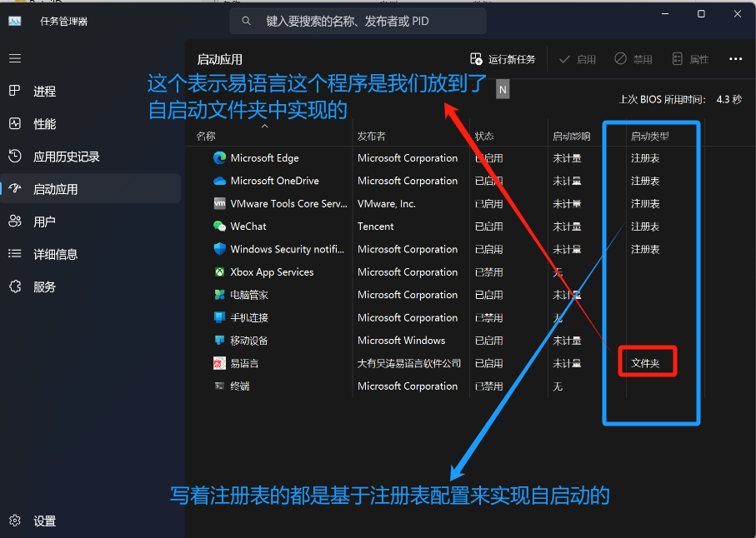
Task: Click 运行新任务 button
Action: 503,59
